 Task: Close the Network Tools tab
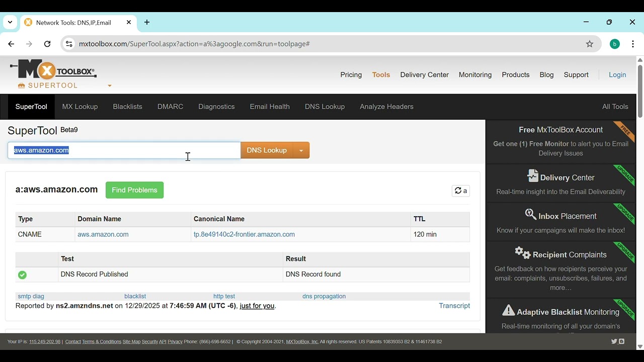(129, 23)
